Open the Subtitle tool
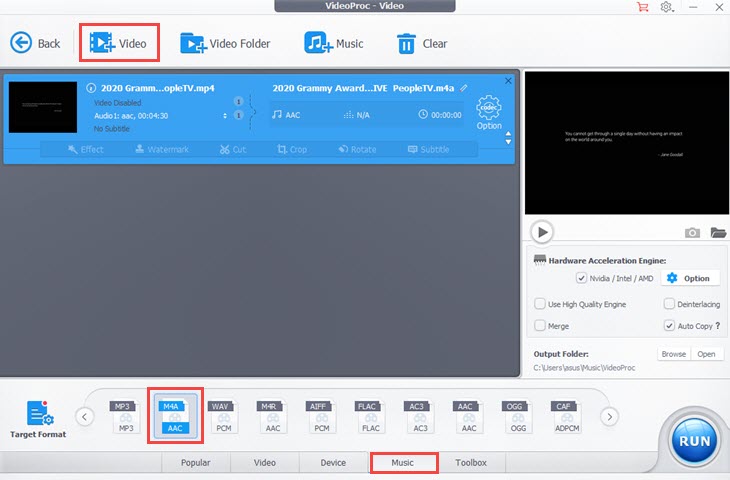 428,149
